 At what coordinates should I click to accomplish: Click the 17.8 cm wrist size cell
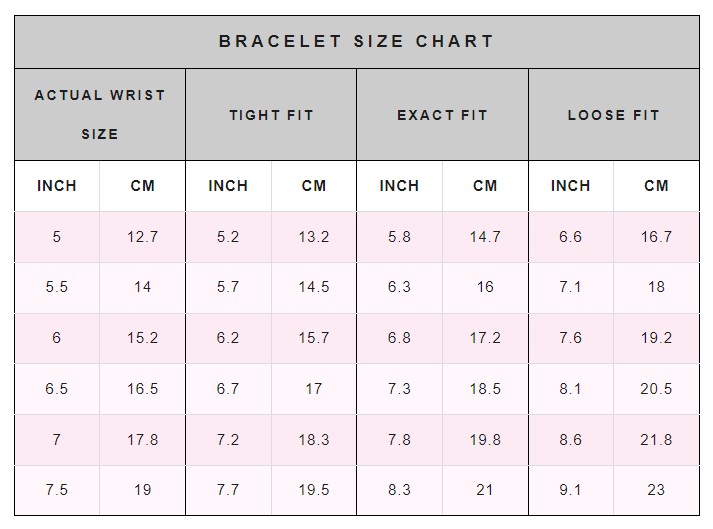(142, 440)
